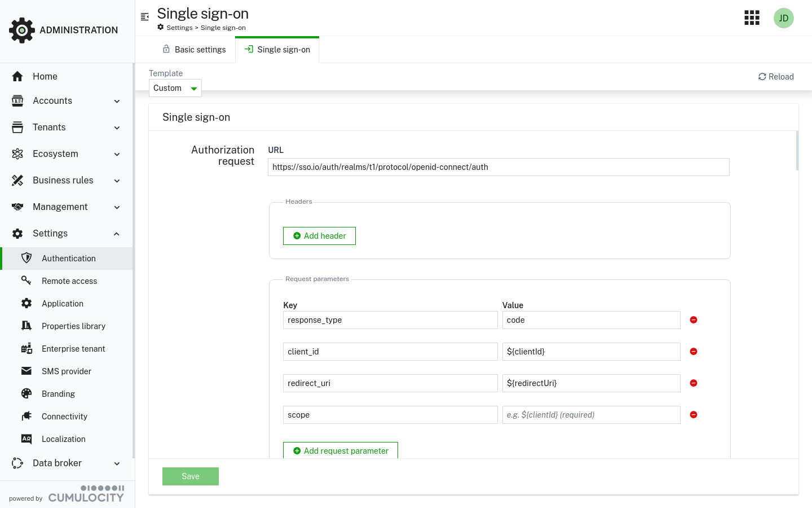The width and height of the screenshot is (812, 508).
Task: Go to Home via house icon
Action: coord(17,76)
